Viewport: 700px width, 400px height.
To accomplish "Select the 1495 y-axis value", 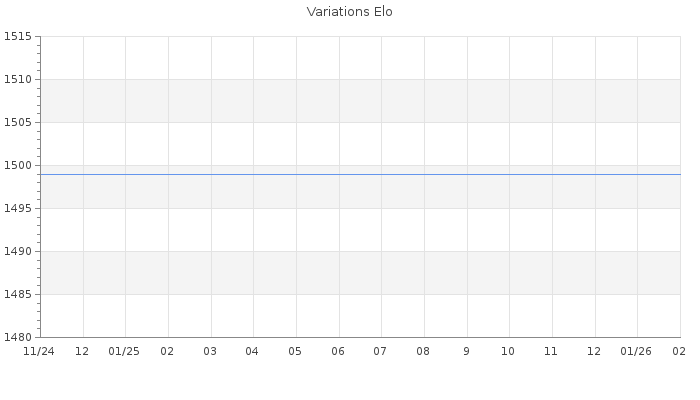I will (18, 209).
